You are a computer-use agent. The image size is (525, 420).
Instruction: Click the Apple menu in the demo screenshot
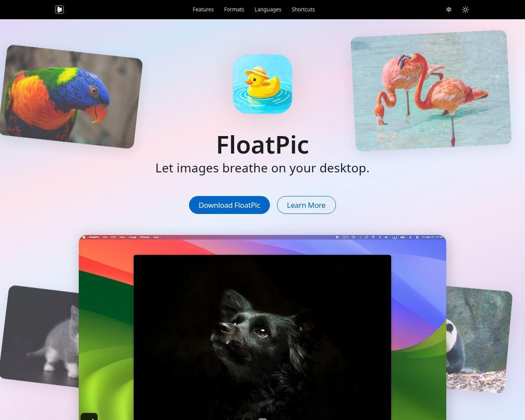coord(84,237)
